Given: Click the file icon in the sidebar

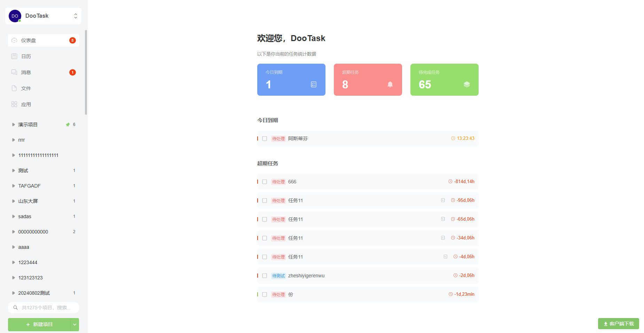Looking at the screenshot, I should 14,88.
